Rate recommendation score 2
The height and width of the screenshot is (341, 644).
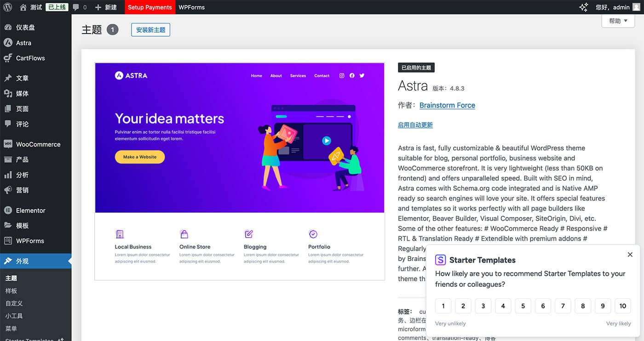click(463, 306)
